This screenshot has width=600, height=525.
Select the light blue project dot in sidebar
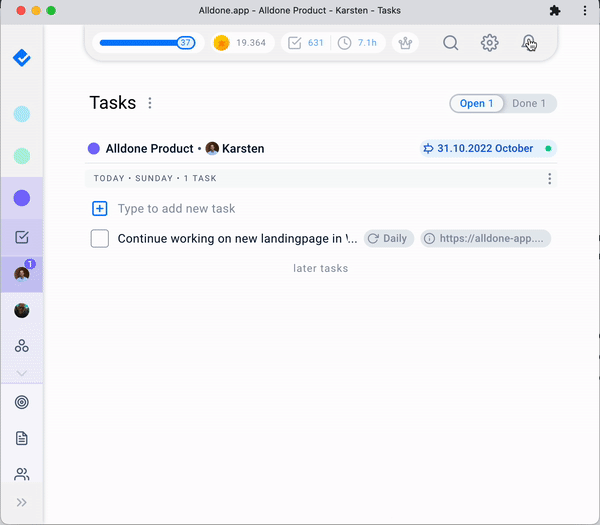tap(22, 114)
